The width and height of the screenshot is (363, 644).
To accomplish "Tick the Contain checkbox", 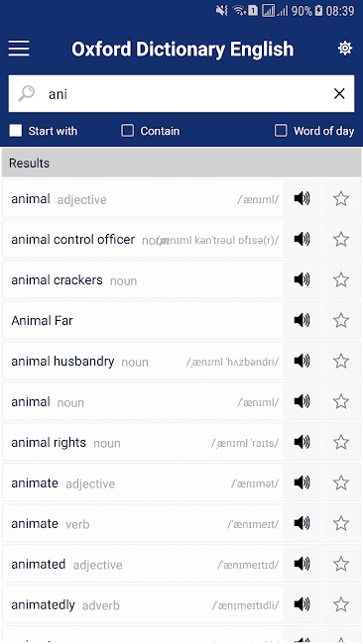I will point(127,131).
